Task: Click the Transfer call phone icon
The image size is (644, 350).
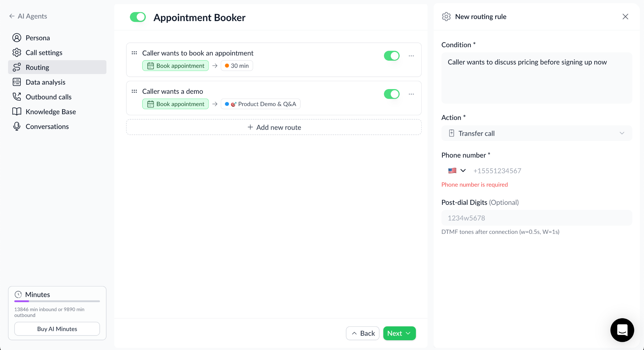Action: tap(452, 133)
